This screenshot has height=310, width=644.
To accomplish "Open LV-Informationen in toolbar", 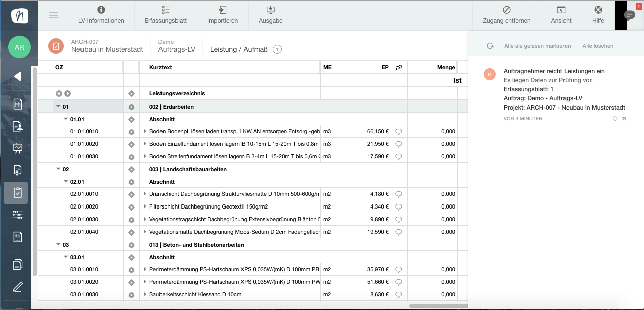I will [101, 15].
